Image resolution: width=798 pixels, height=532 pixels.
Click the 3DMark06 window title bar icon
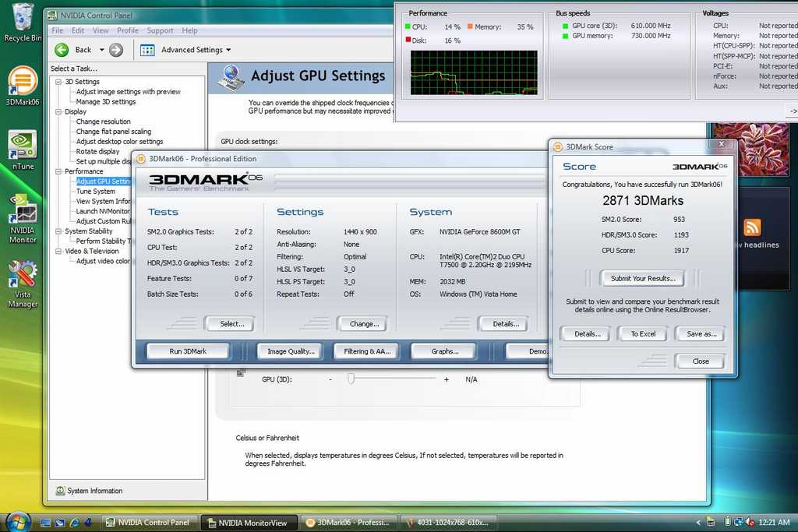[x=141, y=159]
